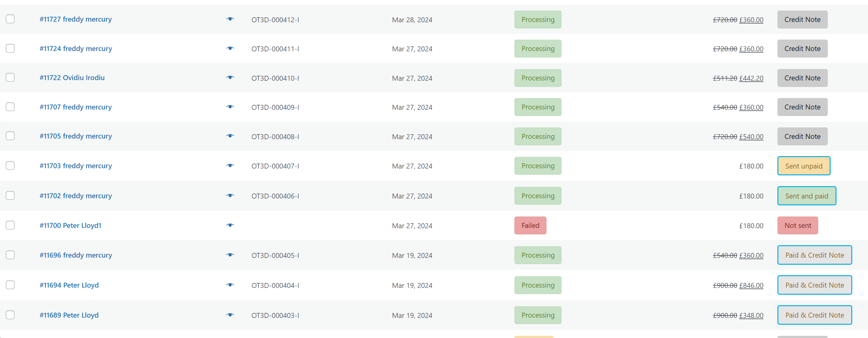Preview order #11724 using the eye icon
Image resolution: width=868 pixels, height=338 pixels.
pos(230,49)
